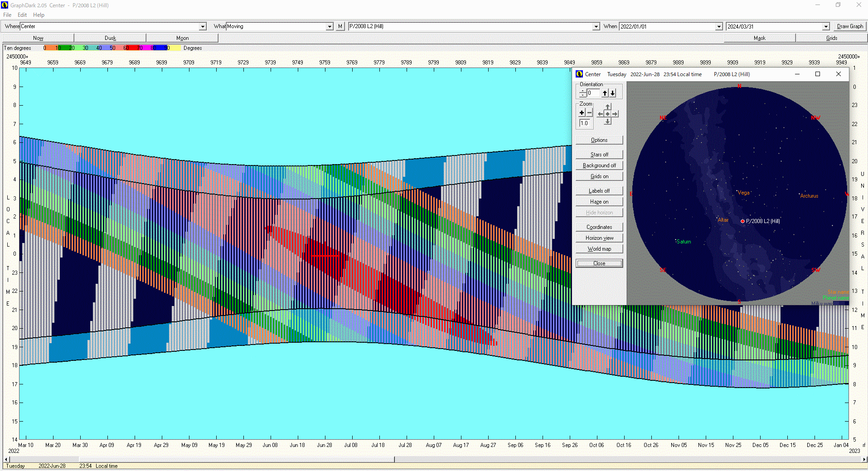Click the zoom value field showing 1.0
868x471 pixels.
pos(584,123)
